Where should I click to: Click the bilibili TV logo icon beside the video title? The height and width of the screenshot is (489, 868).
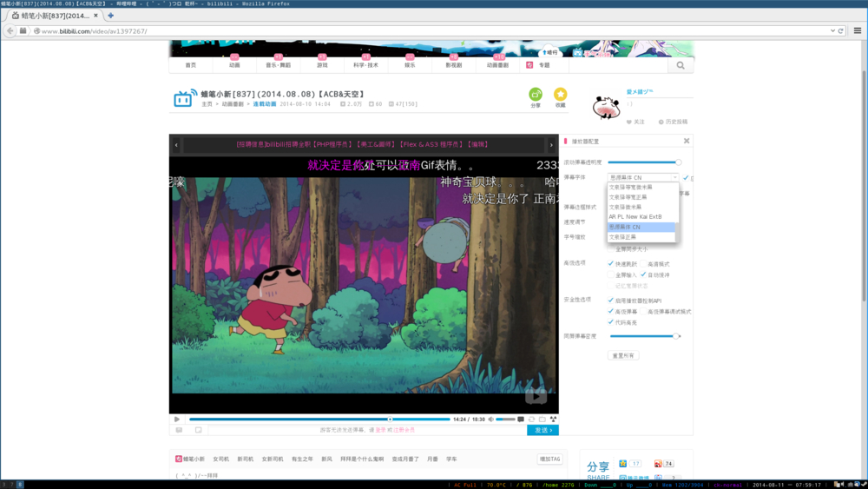pyautogui.click(x=185, y=98)
